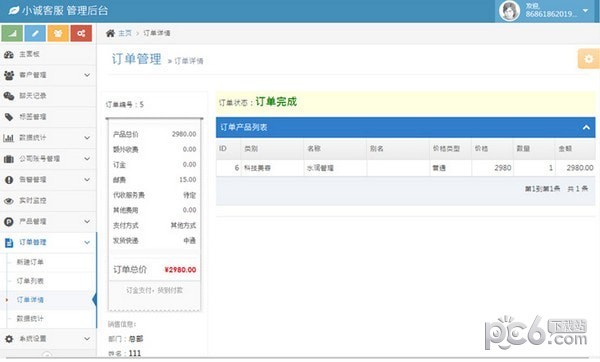
Task: Expand the 系统设置 submenu chevron
Action: 87,339
